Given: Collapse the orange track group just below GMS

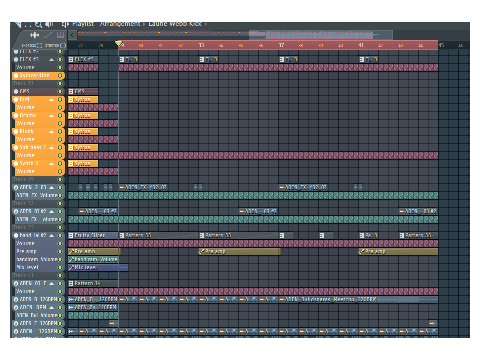Looking at the screenshot, I should (x=51, y=99).
